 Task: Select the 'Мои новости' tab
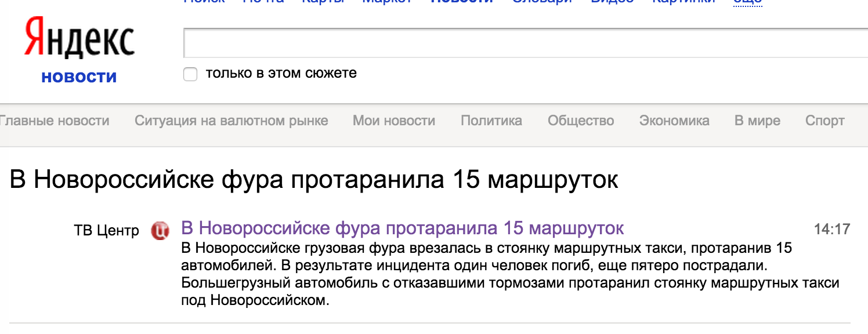(393, 121)
